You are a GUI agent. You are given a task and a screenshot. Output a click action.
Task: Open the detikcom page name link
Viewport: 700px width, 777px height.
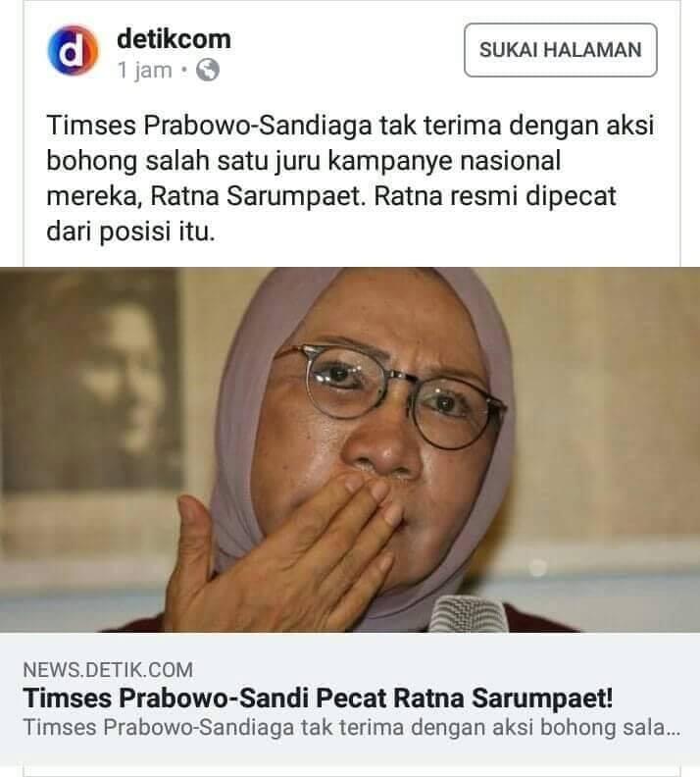[x=174, y=39]
